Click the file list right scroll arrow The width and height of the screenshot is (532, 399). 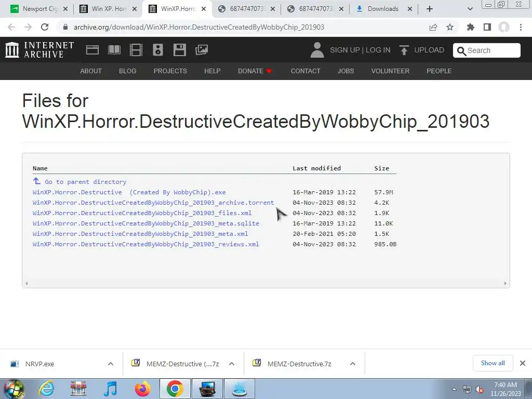coord(505,283)
